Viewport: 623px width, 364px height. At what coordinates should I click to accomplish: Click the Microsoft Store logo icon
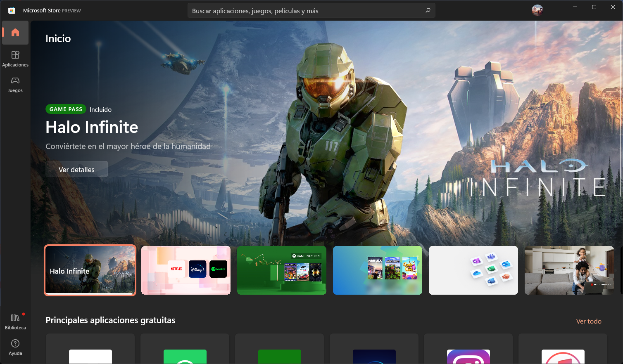tap(12, 10)
